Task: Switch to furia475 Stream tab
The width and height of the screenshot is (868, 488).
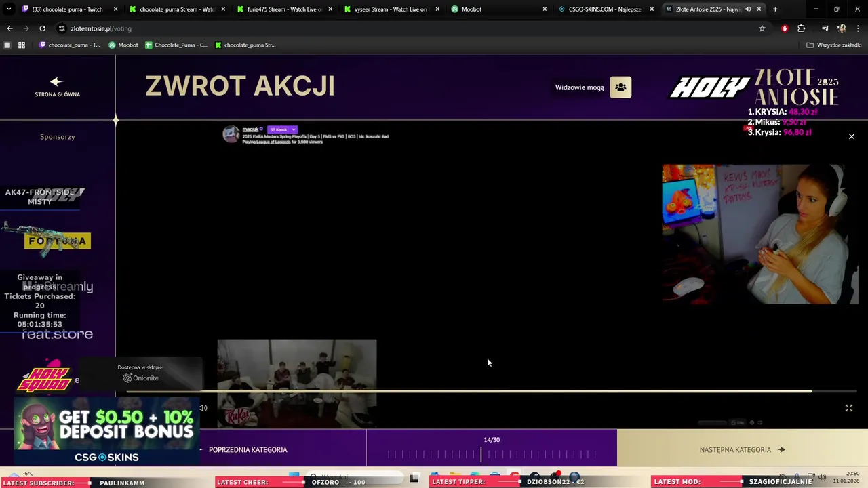Action: pos(283,9)
